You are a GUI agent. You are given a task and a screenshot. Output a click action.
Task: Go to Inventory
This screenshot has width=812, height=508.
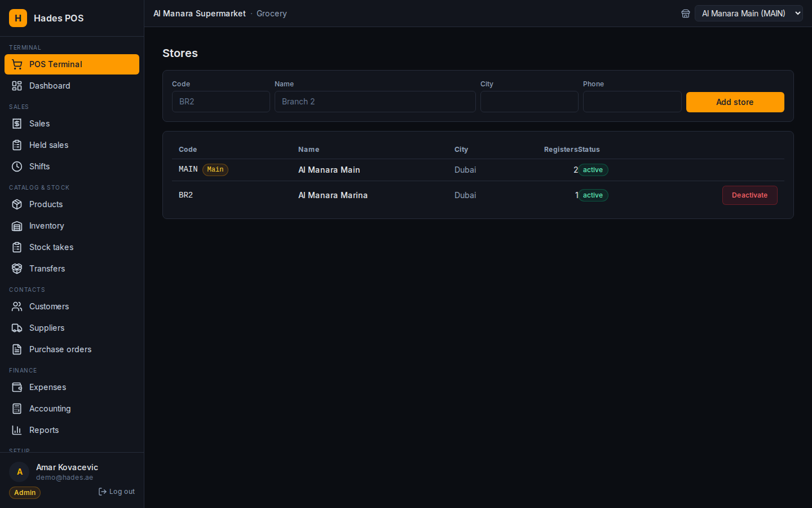point(72,226)
